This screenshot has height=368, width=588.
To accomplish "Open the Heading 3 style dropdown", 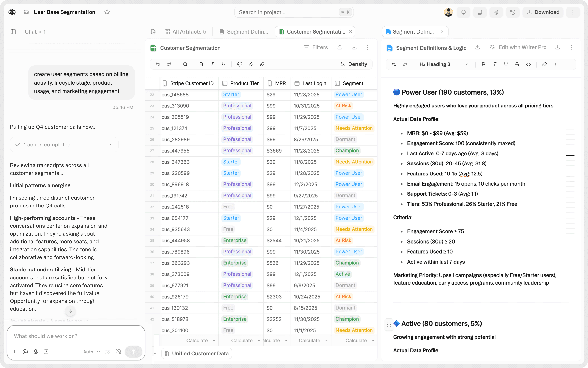I will click(x=444, y=64).
